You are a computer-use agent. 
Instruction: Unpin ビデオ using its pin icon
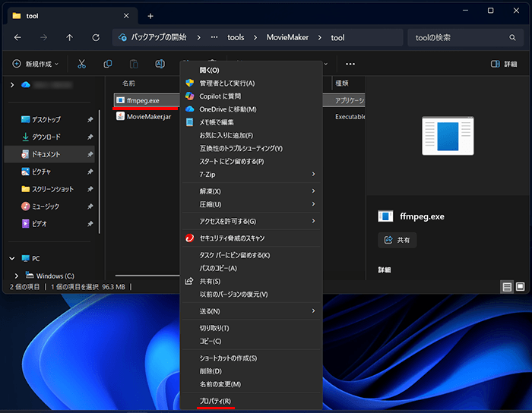point(90,224)
